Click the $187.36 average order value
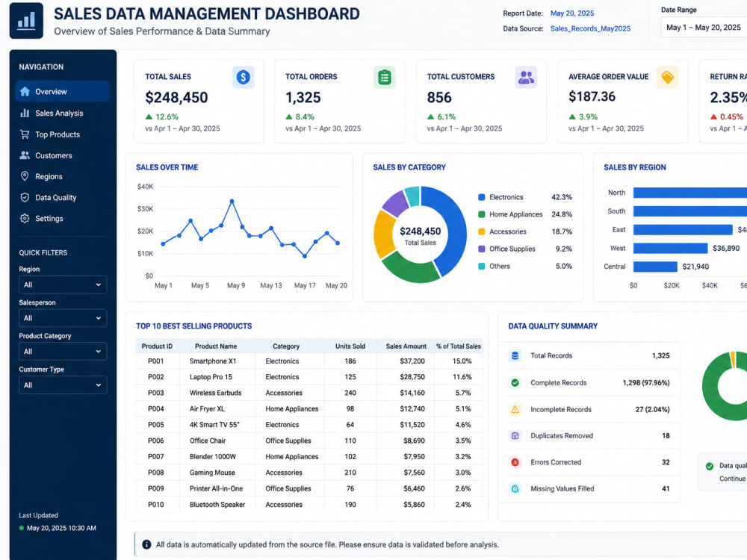The image size is (747, 560). pos(592,96)
